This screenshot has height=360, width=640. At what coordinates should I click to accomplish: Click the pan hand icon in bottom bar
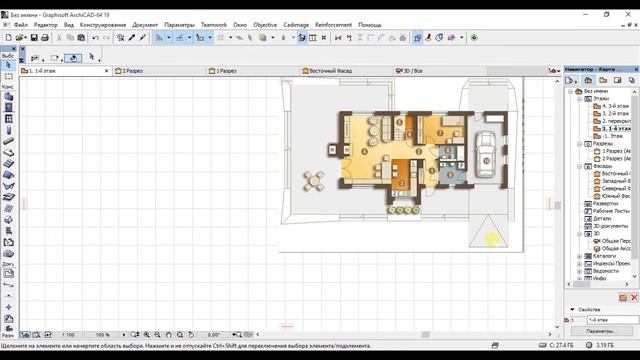coord(169,335)
